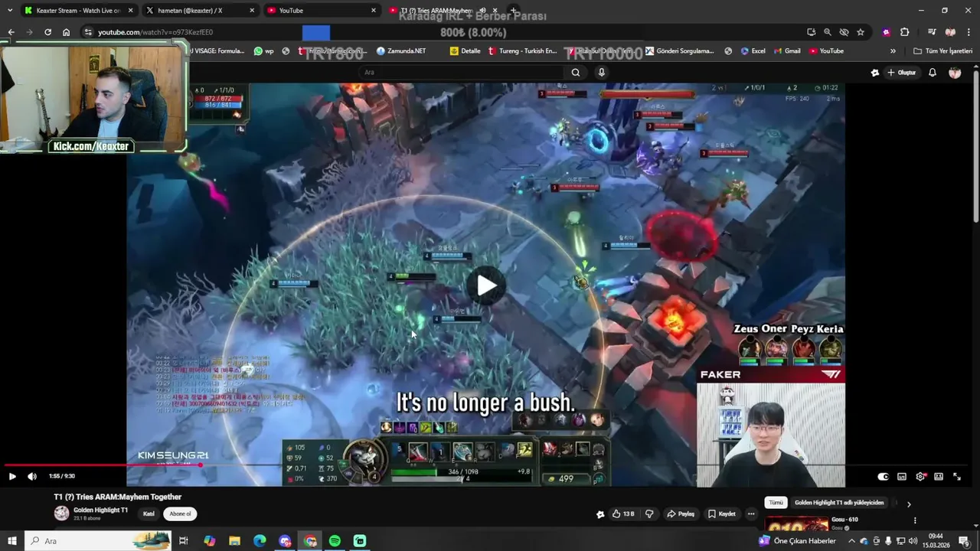Open YouTube notifications bell
980x551 pixels.
coord(933,73)
